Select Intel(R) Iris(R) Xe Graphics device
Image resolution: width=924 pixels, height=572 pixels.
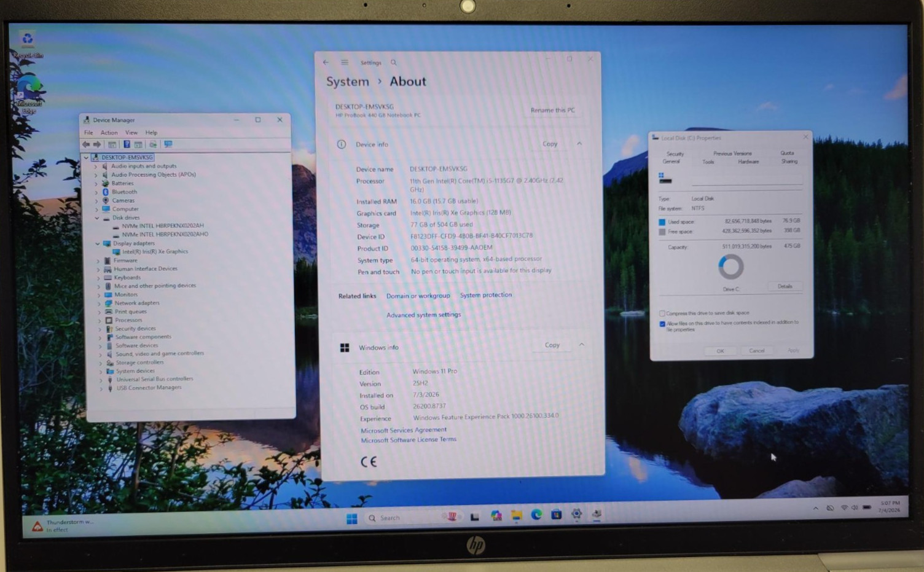click(x=155, y=252)
